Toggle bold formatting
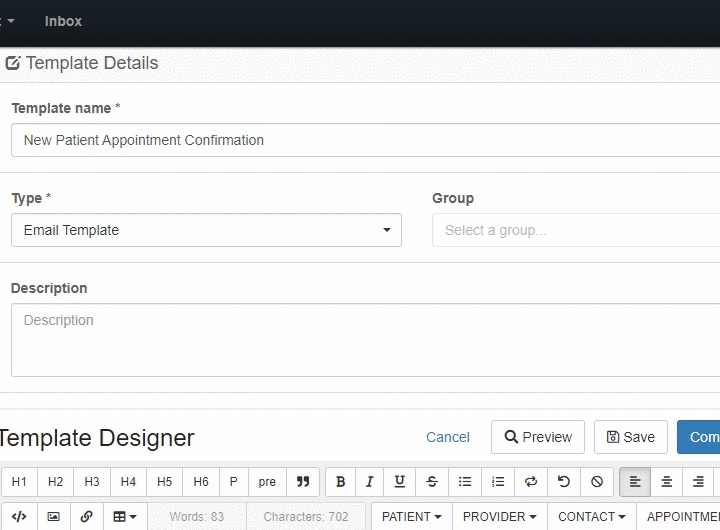720x530 pixels. 341,482
